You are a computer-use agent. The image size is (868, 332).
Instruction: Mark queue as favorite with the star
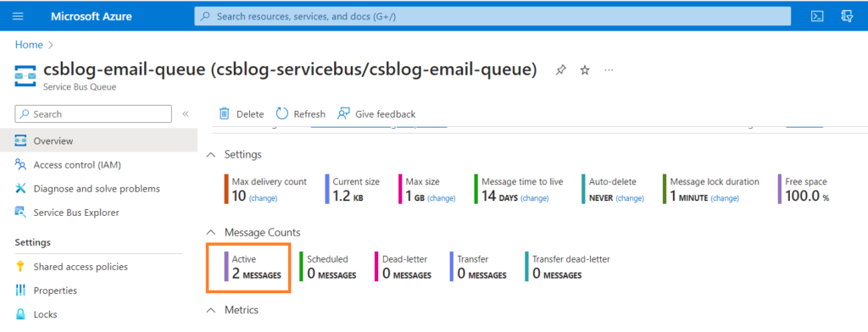point(585,70)
